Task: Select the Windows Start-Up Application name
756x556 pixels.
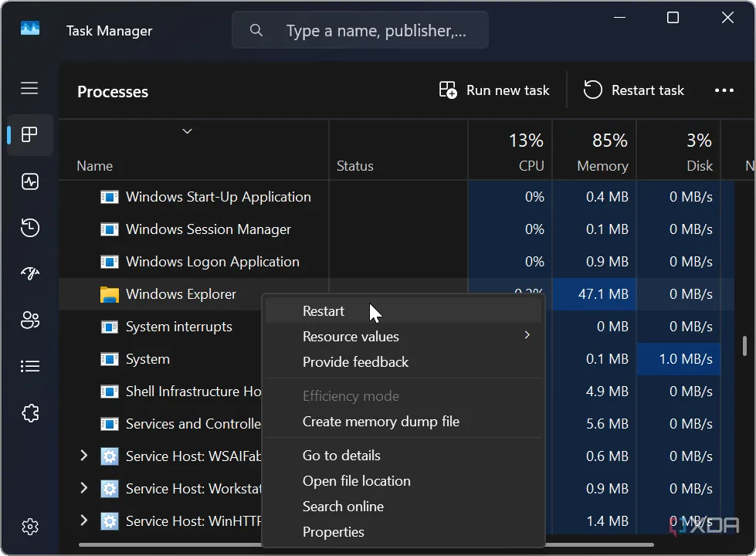Action: coord(219,197)
